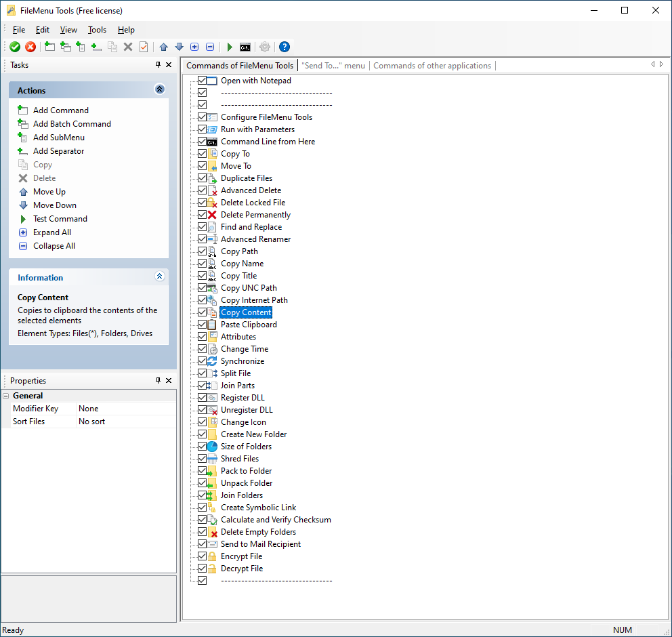Click the Move Down arrow toolbar icon
672x637 pixels.
[x=179, y=47]
